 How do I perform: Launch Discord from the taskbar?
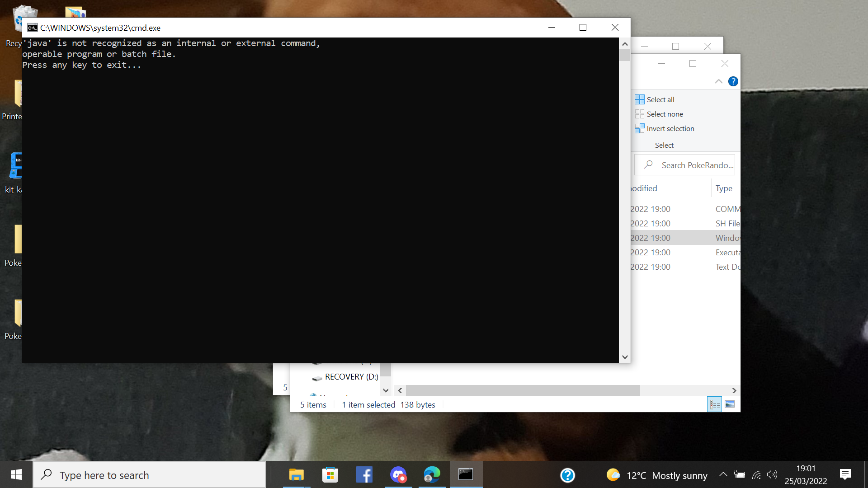[398, 475]
